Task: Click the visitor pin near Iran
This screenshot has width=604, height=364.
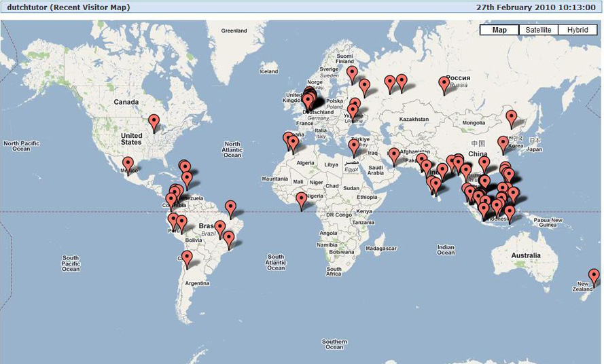Action: [393, 157]
